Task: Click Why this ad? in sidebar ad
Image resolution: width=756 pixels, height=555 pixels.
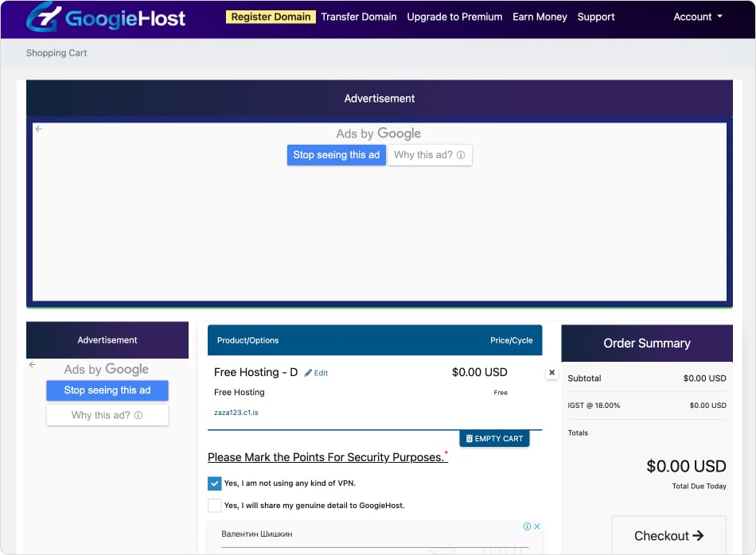Action: point(107,415)
